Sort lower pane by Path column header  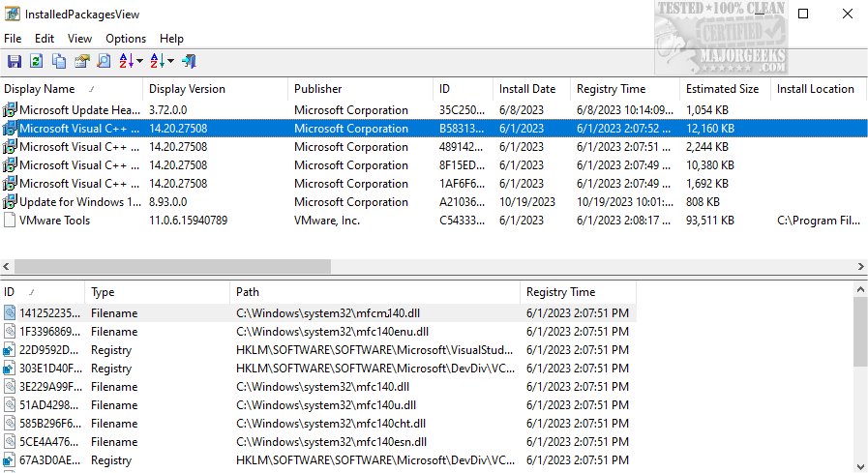248,292
